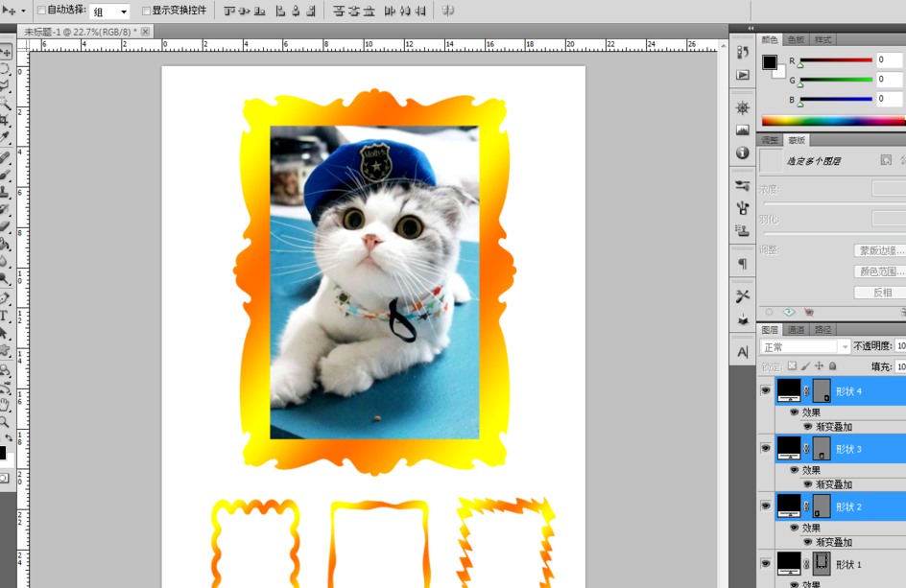This screenshot has height=588, width=906.
Task: Select the 形状 4 layer thumbnail
Action: [789, 390]
